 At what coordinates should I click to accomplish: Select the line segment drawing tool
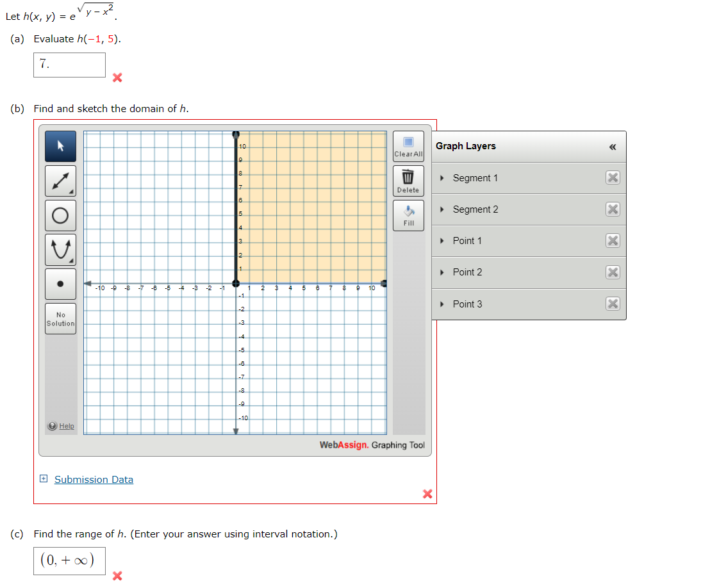(x=60, y=181)
